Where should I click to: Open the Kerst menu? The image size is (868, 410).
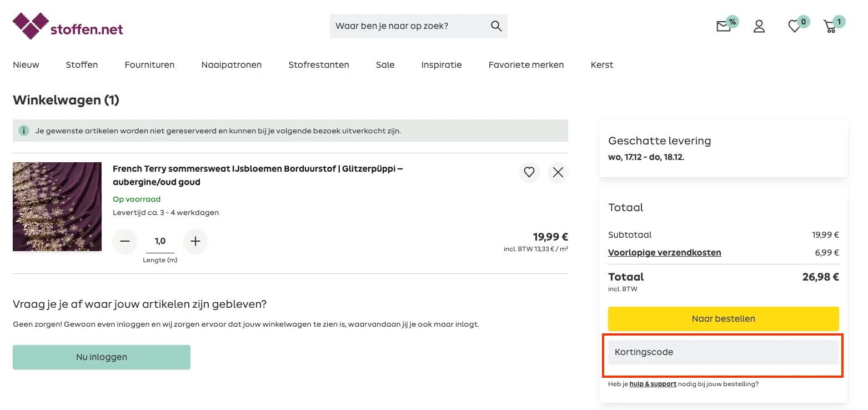point(601,64)
